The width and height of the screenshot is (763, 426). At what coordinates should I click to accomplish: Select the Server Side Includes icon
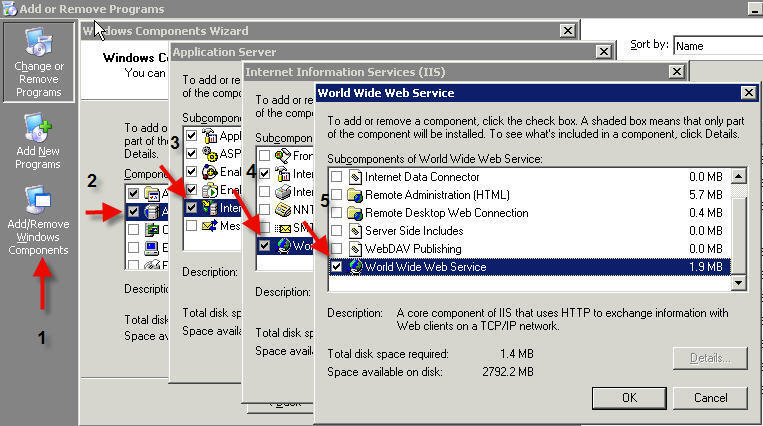pyautogui.click(x=355, y=231)
